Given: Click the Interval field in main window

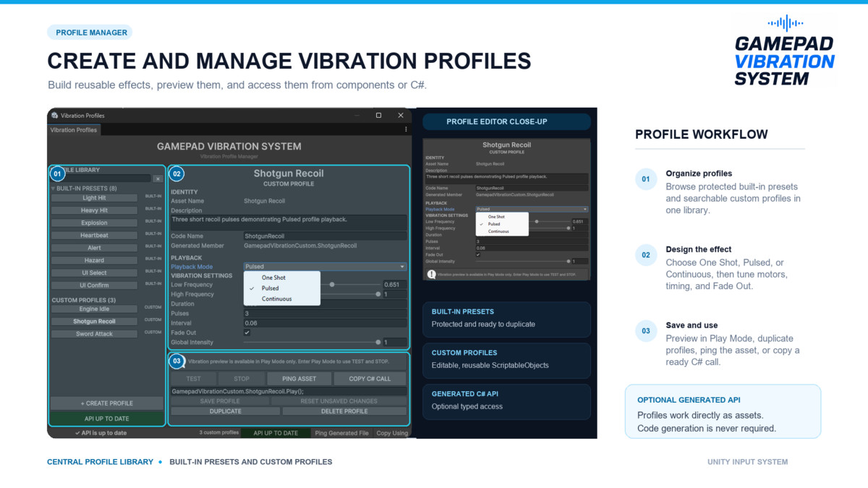Looking at the screenshot, I should pos(325,323).
